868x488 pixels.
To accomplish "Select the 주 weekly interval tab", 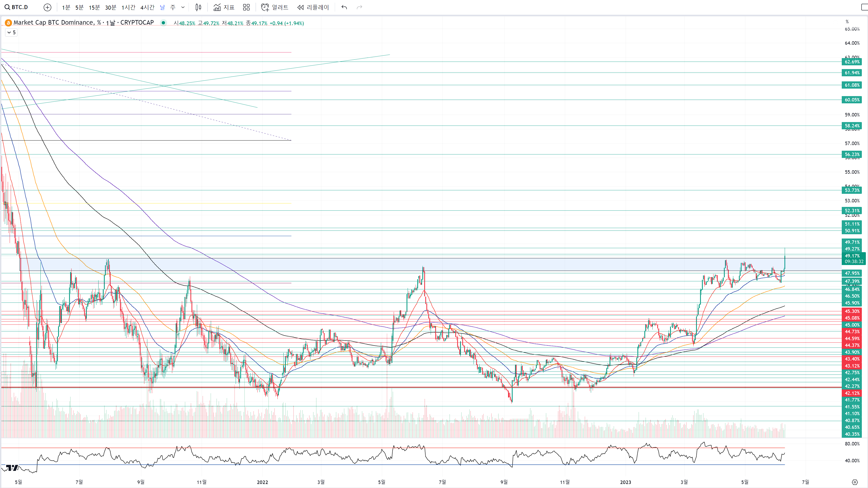I will [x=173, y=7].
